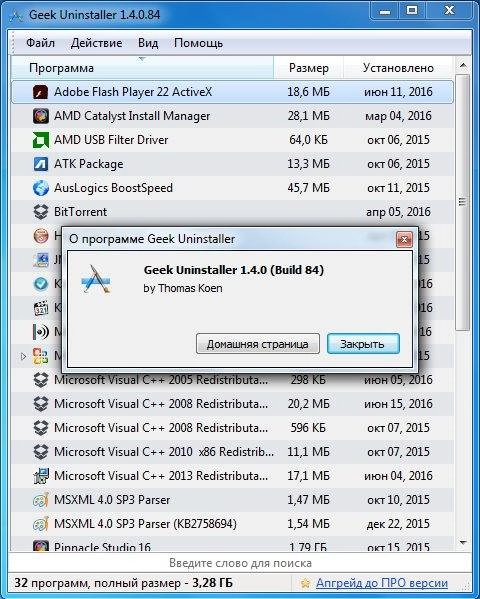
Task: Click the scrollbar up arrow
Action: coord(463,65)
